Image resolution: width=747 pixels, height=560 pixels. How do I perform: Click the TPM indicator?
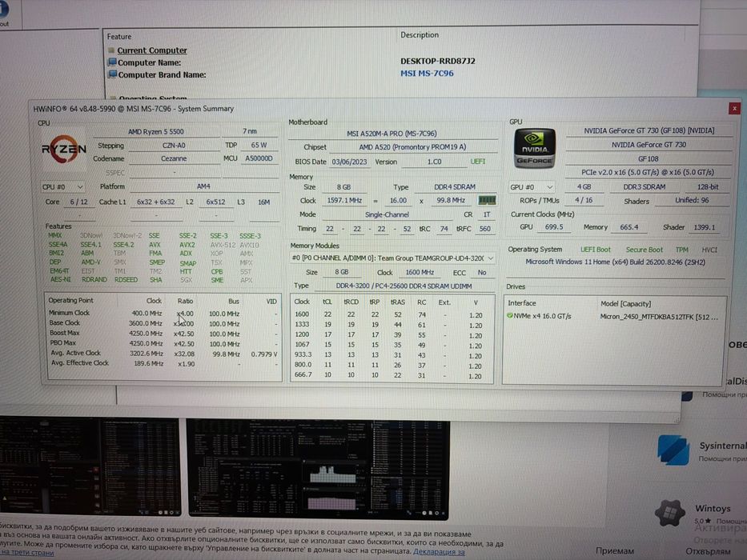pyautogui.click(x=681, y=250)
